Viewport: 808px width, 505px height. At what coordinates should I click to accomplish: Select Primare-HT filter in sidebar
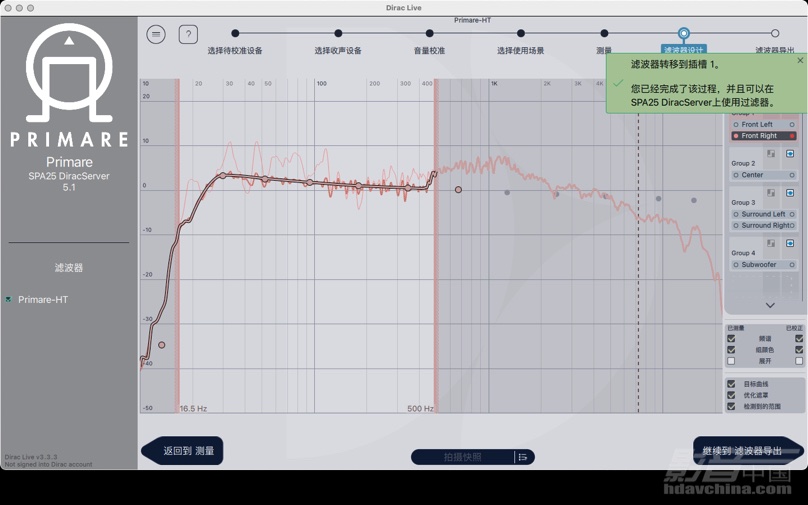click(43, 300)
